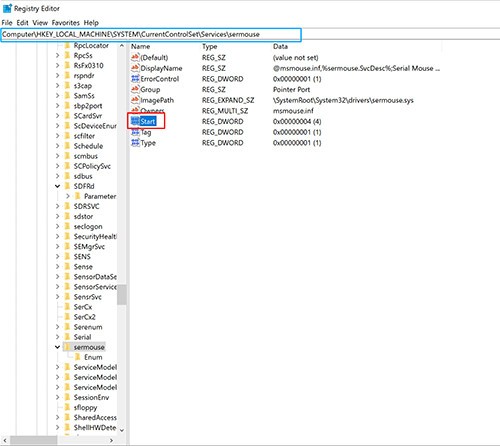Click tree scroll up arrow
Image resolution: width=500 pixels, height=446 pixels.
point(122,46)
